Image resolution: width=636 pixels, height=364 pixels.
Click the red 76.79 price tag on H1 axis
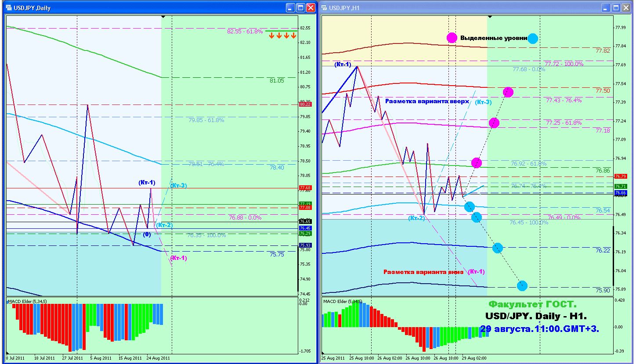[621, 177]
